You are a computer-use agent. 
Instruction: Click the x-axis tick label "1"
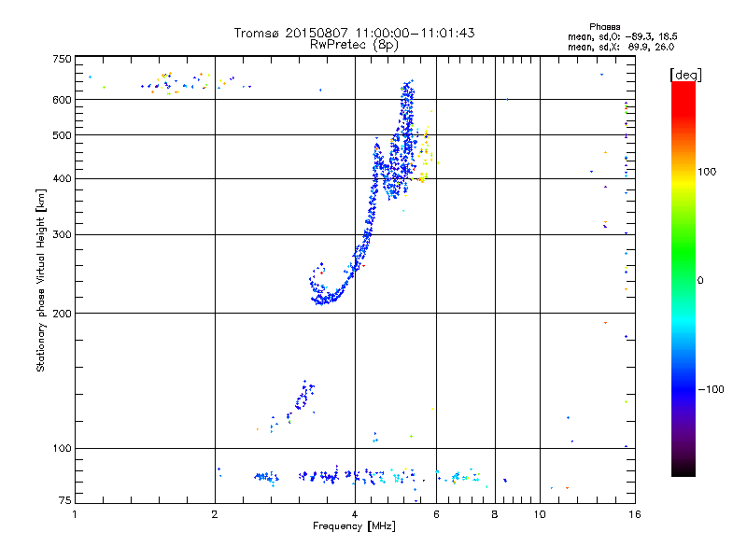click(x=75, y=514)
